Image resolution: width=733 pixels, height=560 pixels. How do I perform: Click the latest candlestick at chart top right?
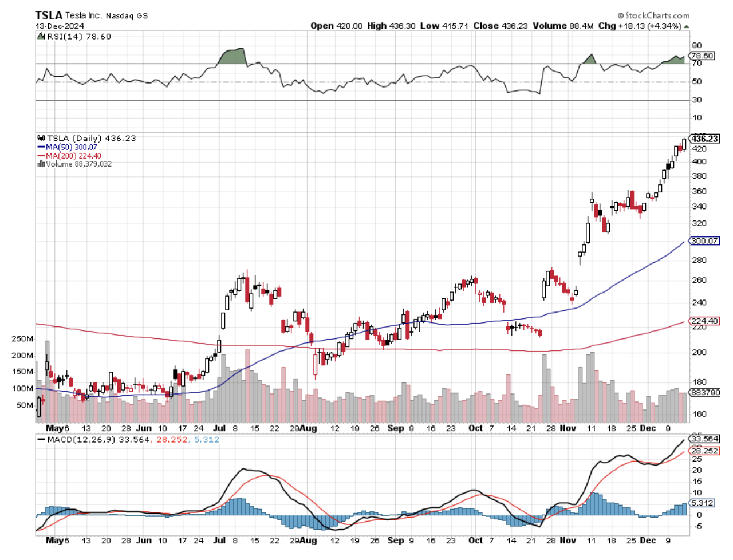point(684,144)
